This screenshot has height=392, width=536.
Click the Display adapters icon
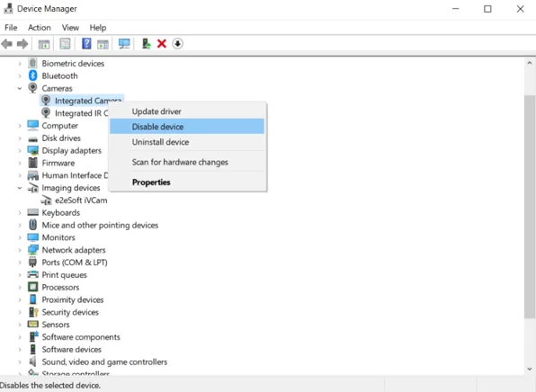pos(32,150)
